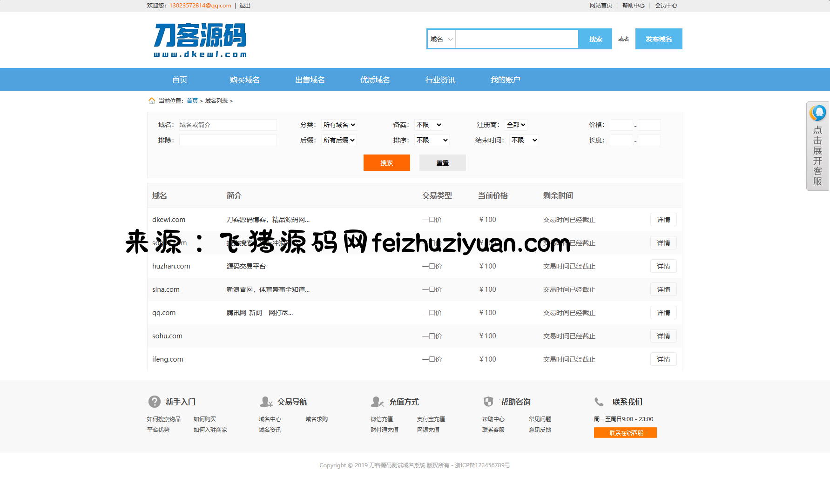Click the 刀客源码 site logo
Viewport: 830px width, 504px height.
tap(200, 40)
